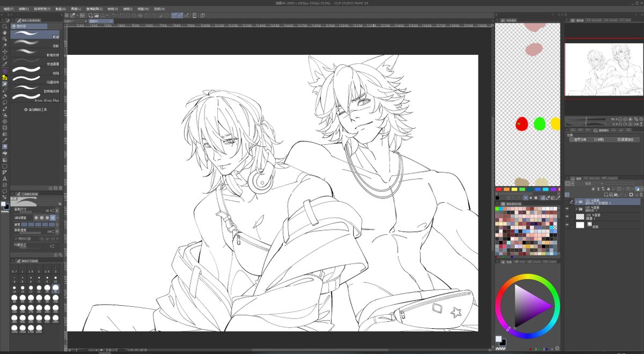Viewport: 644px width, 354px height.
Task: Pick the red swatch in the quick color row
Action: click(499, 189)
